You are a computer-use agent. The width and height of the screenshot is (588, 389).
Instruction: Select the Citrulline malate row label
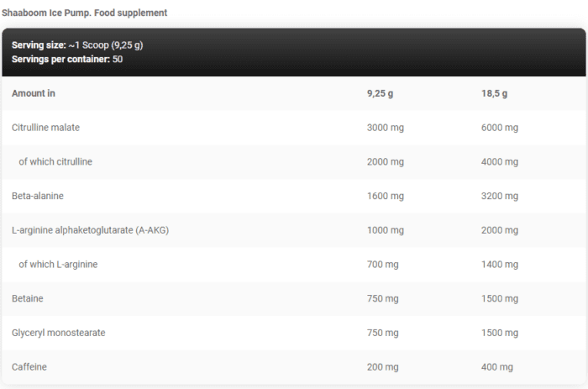tap(46, 128)
